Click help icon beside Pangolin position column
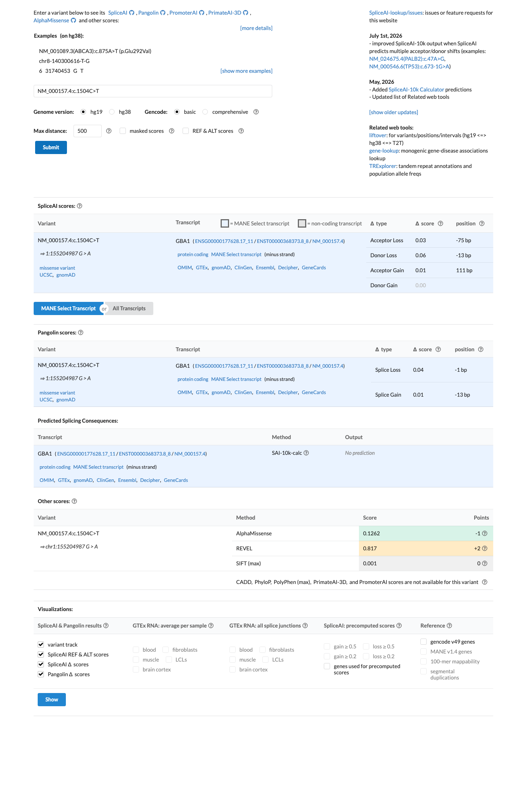This screenshot has width=532, height=805. pos(481,349)
